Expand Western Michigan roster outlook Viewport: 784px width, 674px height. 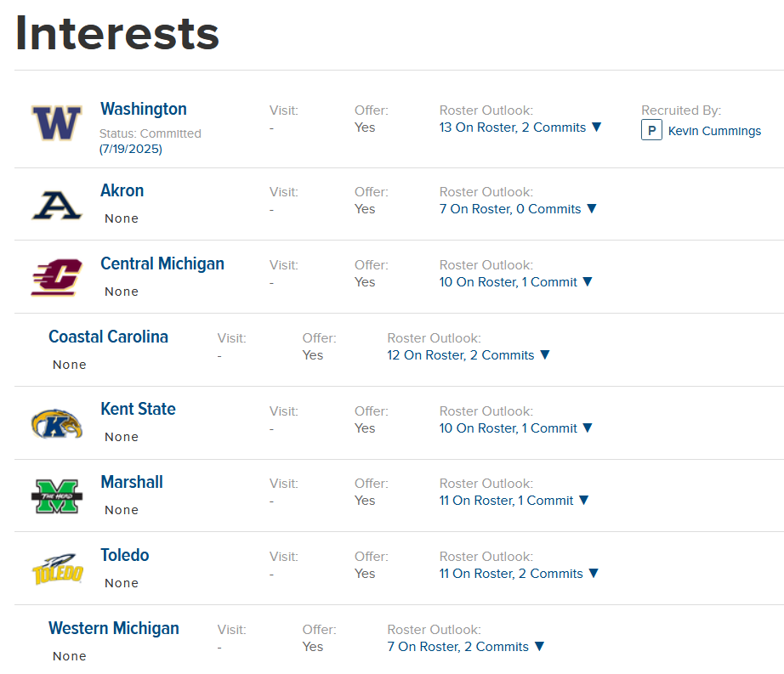coord(539,647)
